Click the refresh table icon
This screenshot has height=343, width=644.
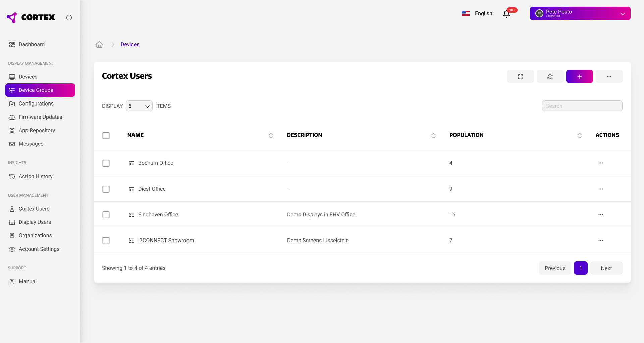(550, 77)
